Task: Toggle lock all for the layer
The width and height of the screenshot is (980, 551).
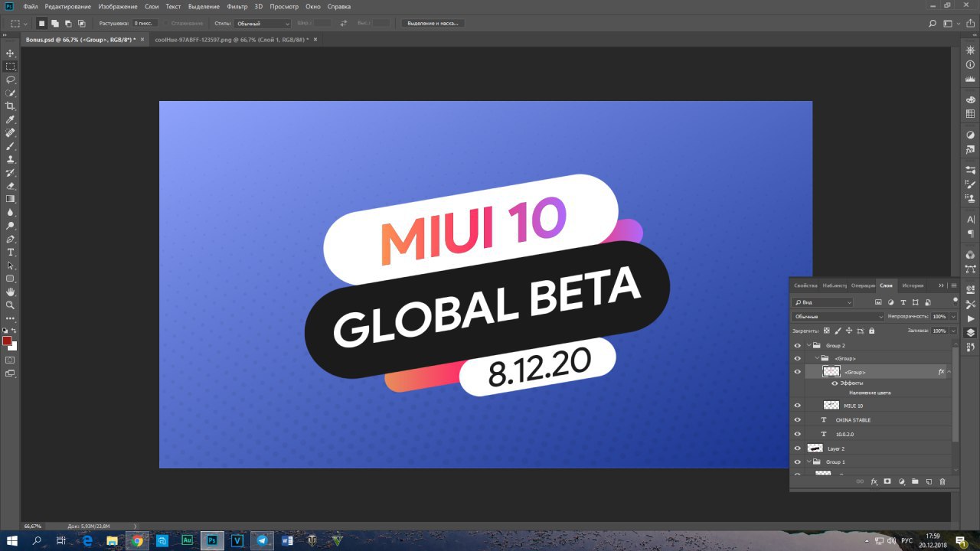Action: click(x=873, y=331)
